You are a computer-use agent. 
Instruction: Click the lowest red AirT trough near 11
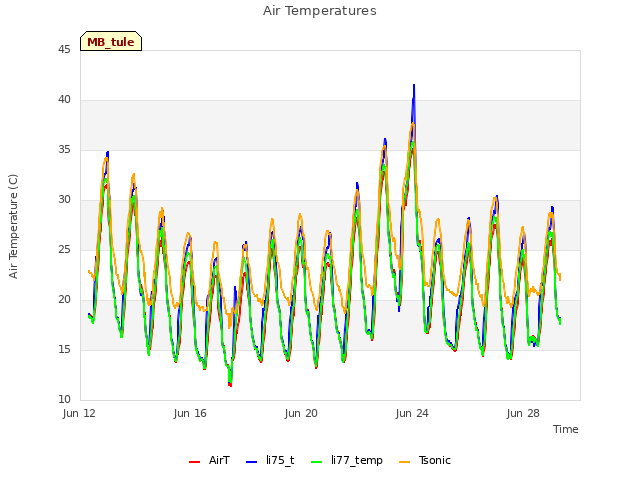[230, 385]
